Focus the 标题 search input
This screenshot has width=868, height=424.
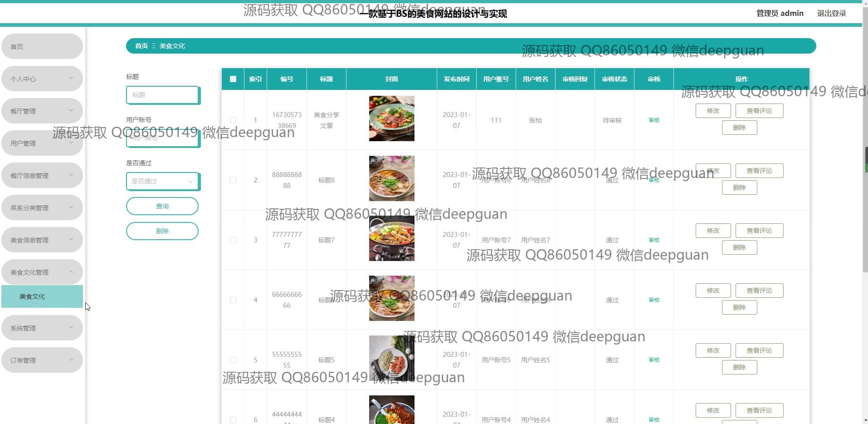(x=162, y=95)
